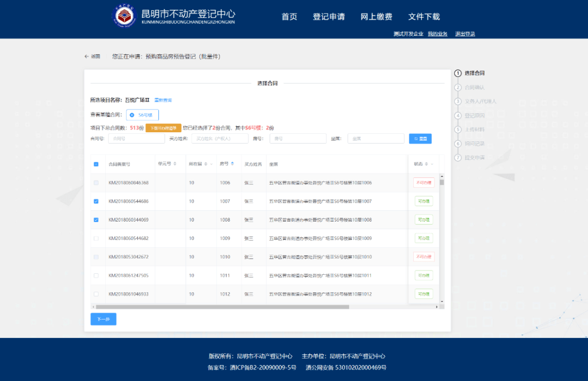
Task: Open the 状态 column filter dropdown
Action: (432, 164)
